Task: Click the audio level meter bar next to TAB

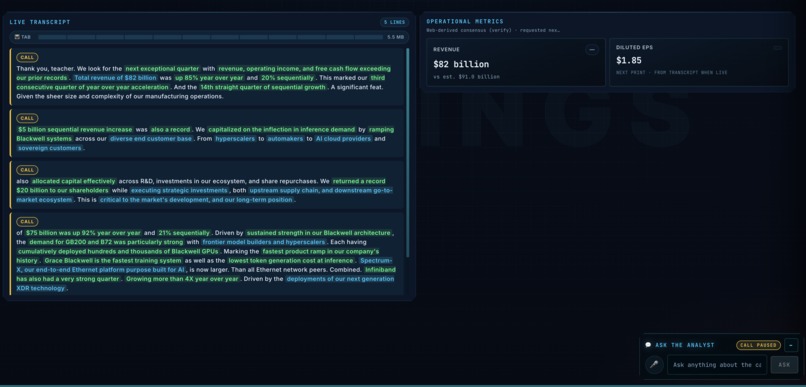Action: click(x=210, y=37)
